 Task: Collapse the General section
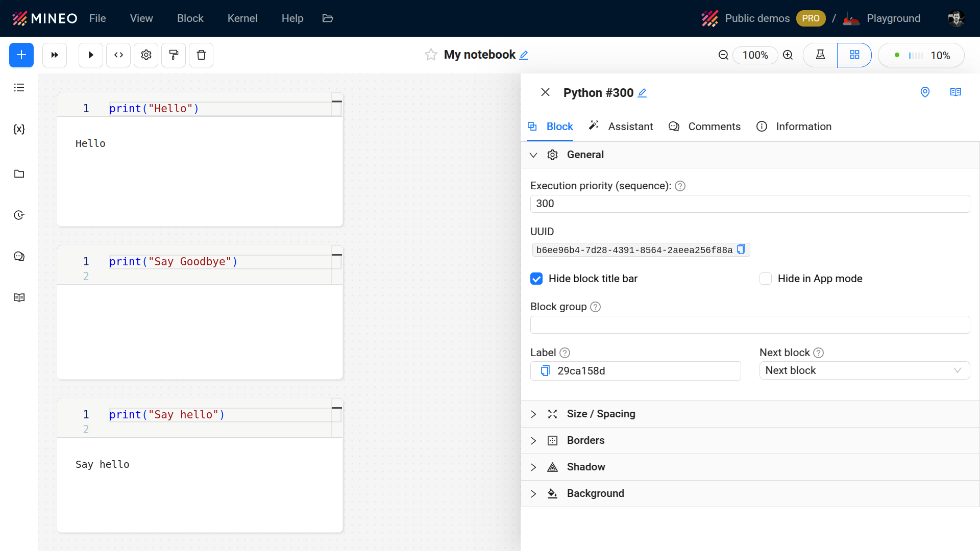[750, 155]
